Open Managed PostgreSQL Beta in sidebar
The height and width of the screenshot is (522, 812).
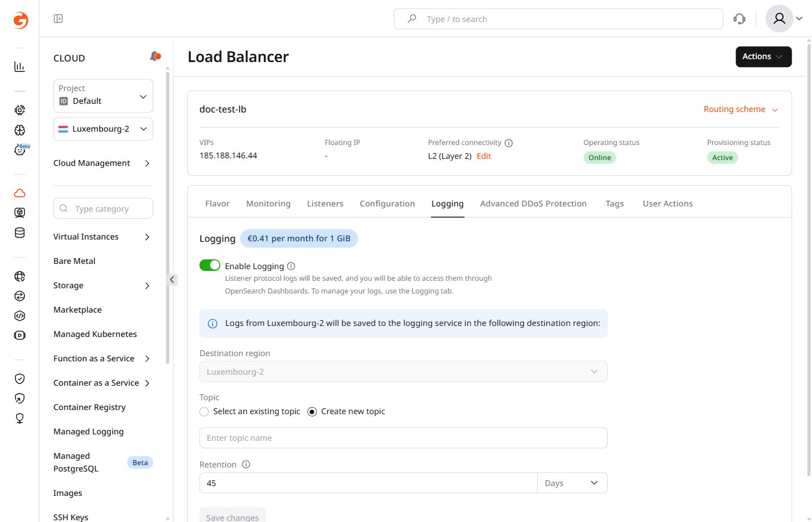coord(103,462)
